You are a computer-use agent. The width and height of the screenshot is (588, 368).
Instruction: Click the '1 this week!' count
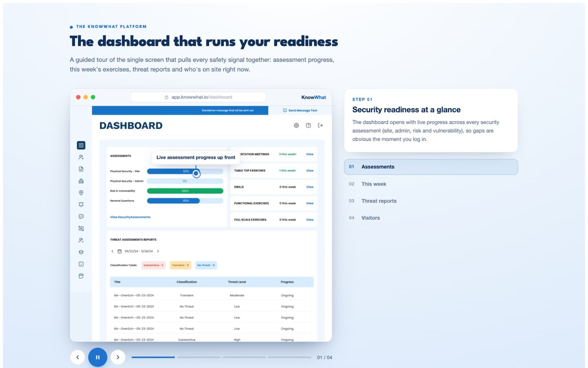click(x=287, y=171)
